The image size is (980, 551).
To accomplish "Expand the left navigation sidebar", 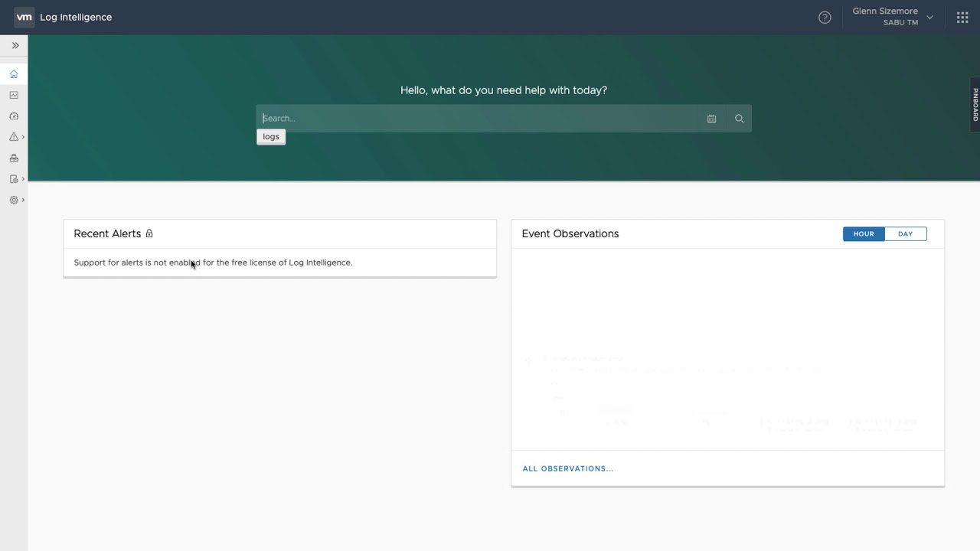I will [x=15, y=45].
